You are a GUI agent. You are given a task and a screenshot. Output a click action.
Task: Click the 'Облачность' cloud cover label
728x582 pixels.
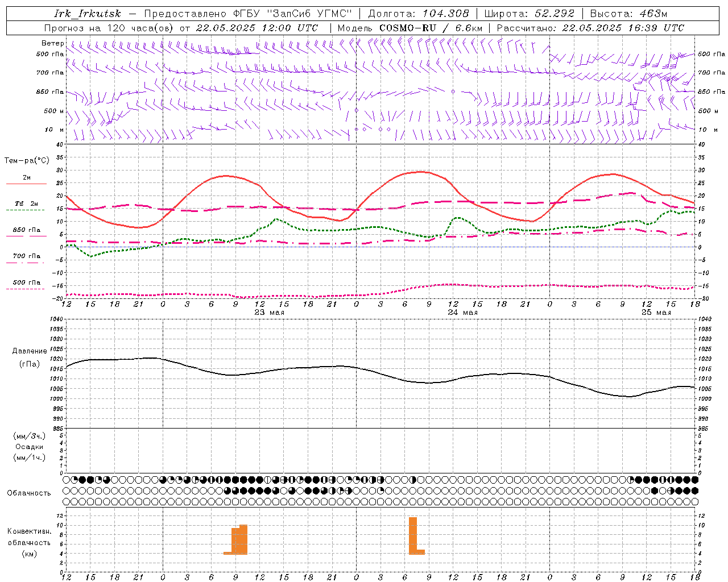(29, 493)
